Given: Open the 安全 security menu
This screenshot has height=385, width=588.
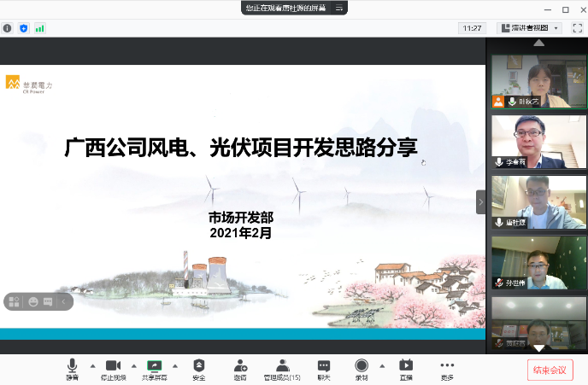Looking at the screenshot, I should pos(199,370).
